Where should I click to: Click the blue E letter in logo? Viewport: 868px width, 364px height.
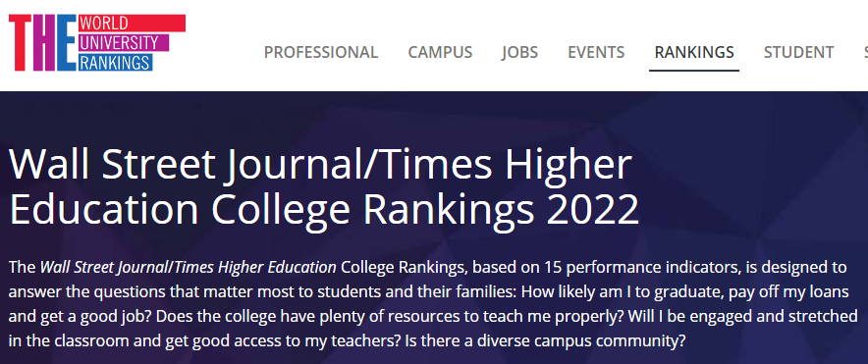[x=67, y=42]
